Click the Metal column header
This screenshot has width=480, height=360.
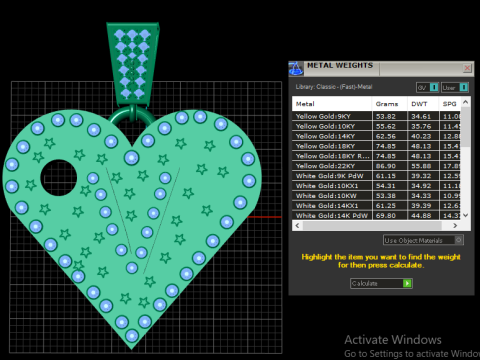[332, 104]
